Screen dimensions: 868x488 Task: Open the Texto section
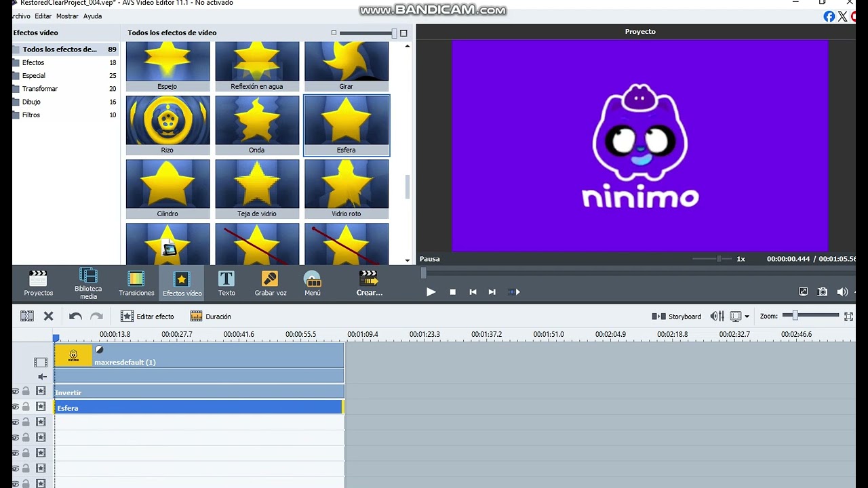click(226, 283)
